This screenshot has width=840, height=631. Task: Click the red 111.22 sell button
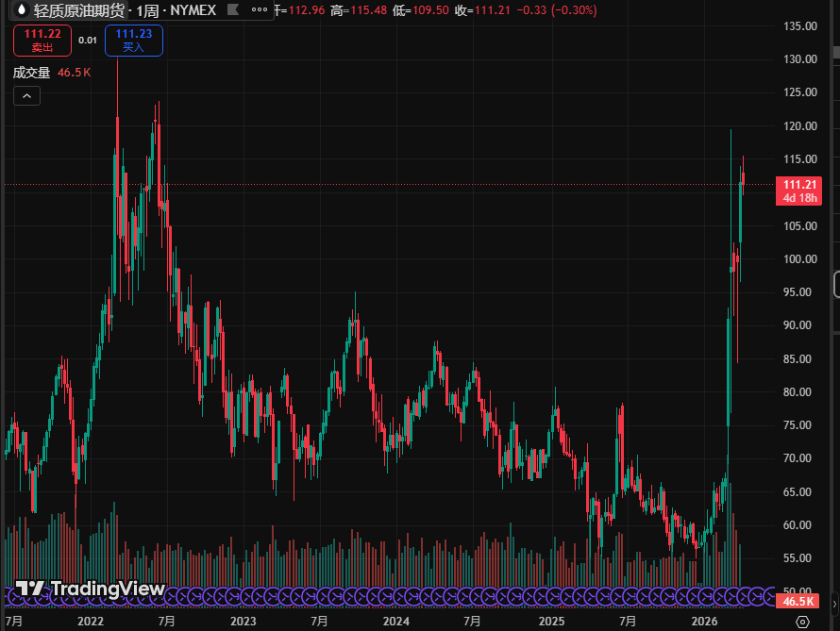pos(42,40)
